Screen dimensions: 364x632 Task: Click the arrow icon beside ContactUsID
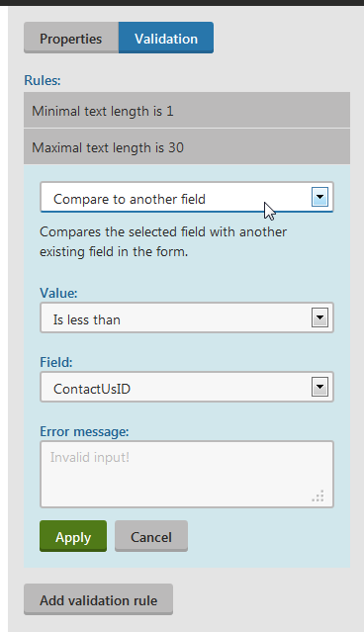click(319, 387)
